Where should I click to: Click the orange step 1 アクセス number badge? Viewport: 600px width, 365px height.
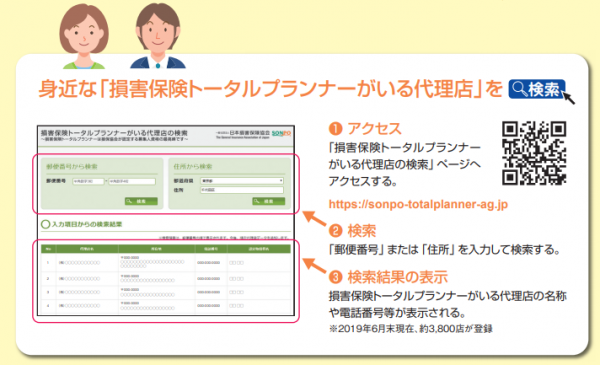335,129
